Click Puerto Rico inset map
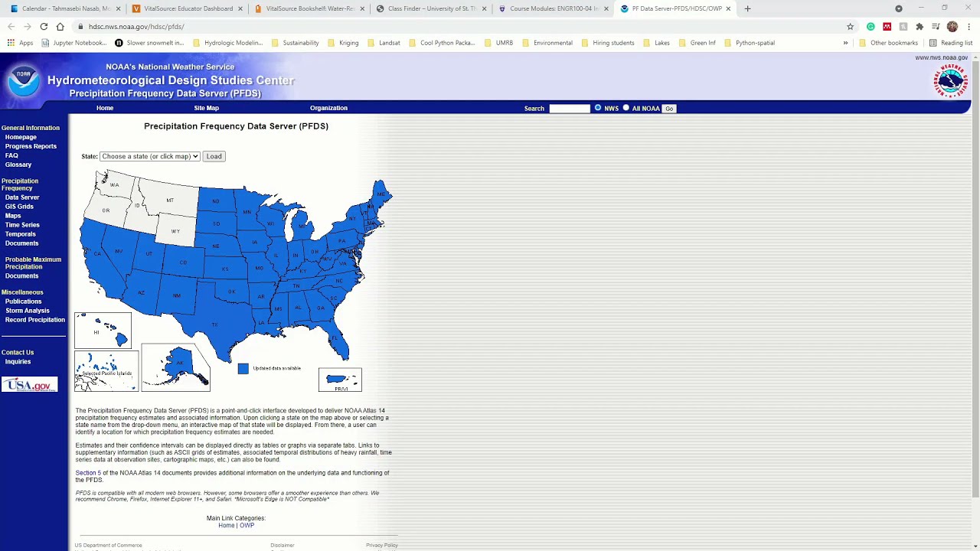 click(x=340, y=380)
